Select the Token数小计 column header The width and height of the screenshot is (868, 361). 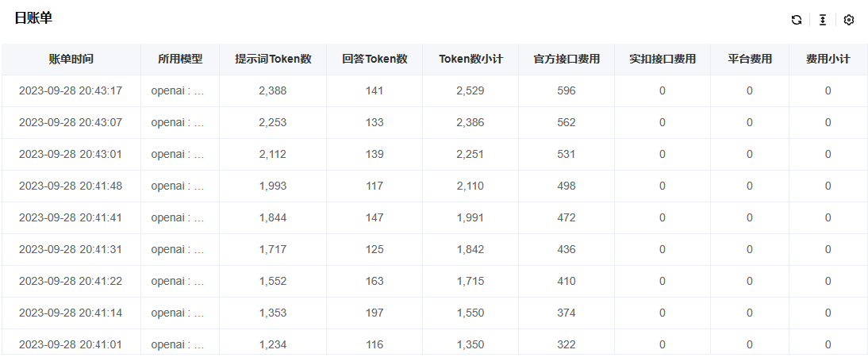coord(470,59)
